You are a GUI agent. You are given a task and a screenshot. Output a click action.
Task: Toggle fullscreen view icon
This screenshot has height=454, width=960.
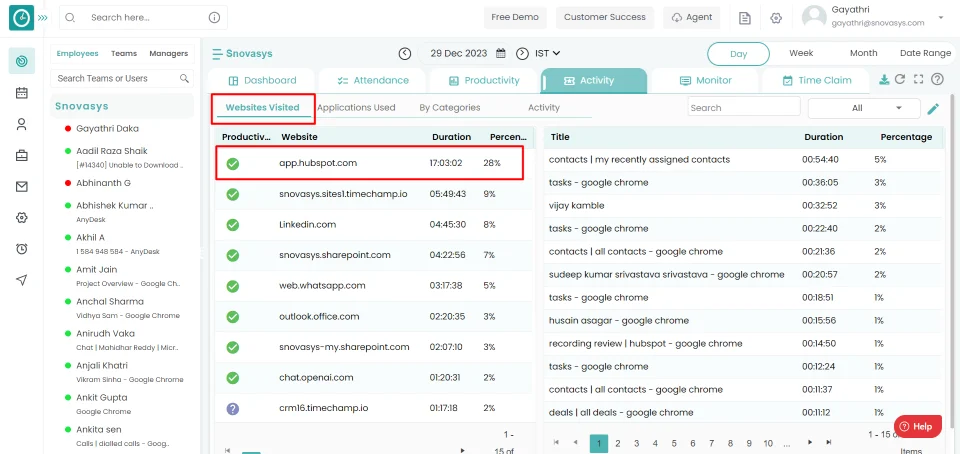(x=918, y=80)
